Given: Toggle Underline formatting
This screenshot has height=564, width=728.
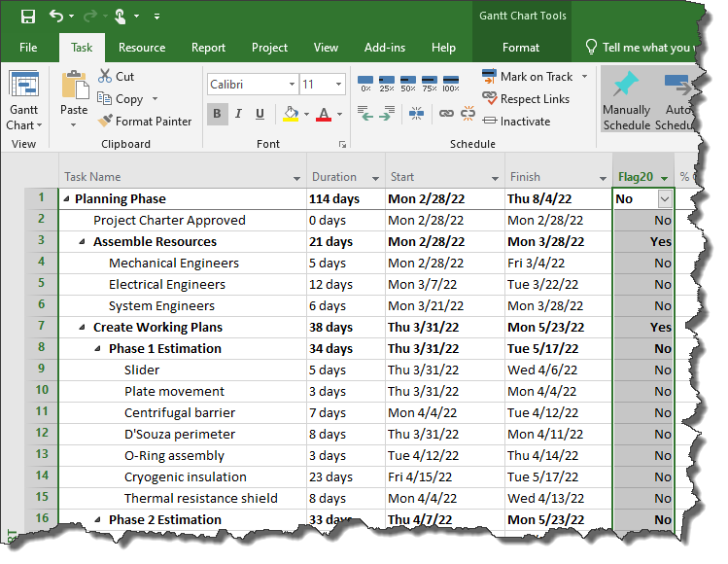Looking at the screenshot, I should point(260,114).
